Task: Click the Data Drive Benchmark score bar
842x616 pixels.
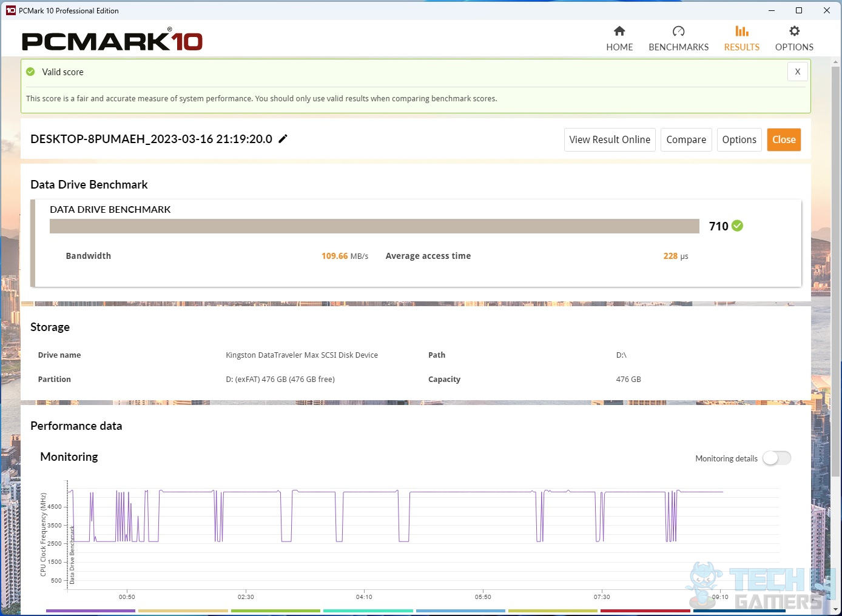Action: point(374,226)
